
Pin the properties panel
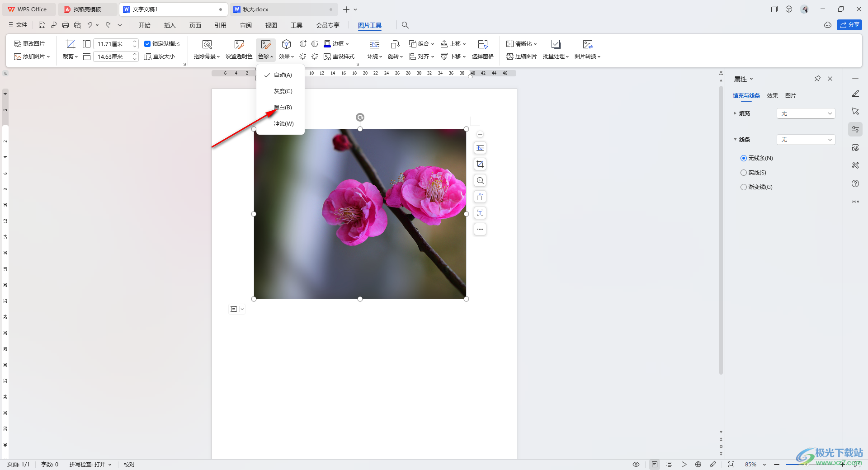(817, 79)
